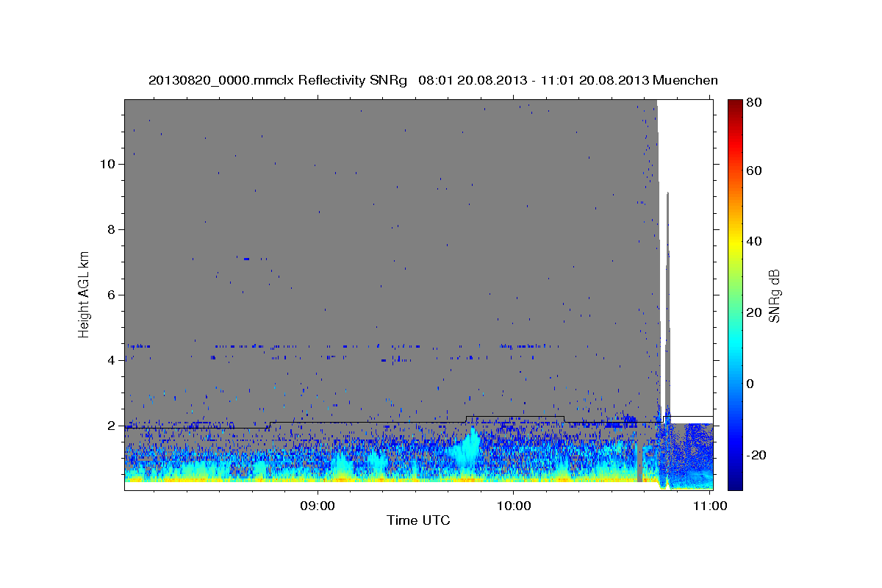Viewport: 882px width, 588px height.
Task: Click the 10:00 time tick label
Action: (513, 506)
